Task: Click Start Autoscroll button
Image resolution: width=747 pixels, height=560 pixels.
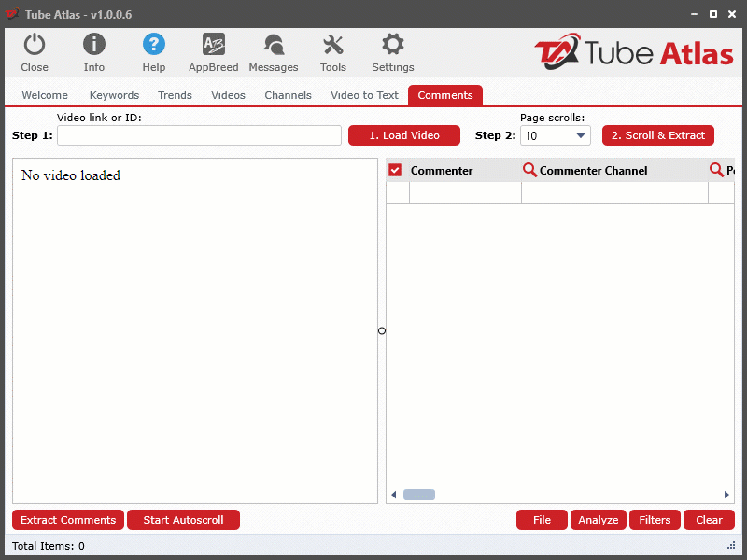Action: [183, 520]
